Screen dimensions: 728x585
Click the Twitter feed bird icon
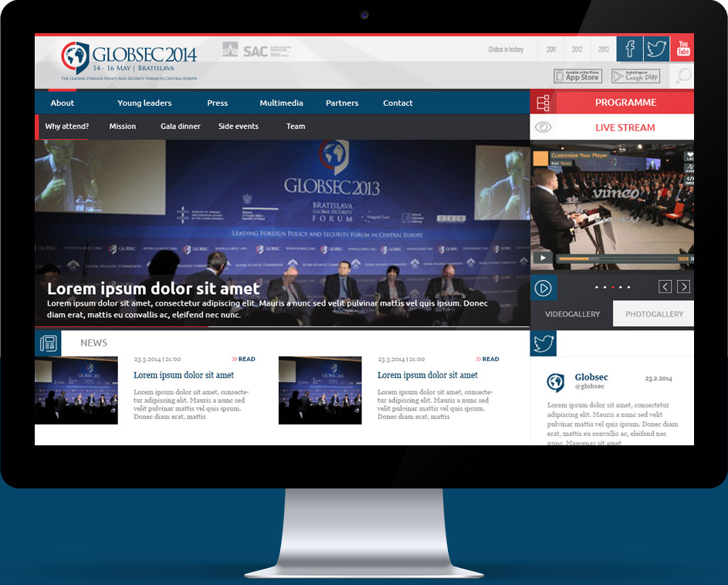click(x=543, y=343)
